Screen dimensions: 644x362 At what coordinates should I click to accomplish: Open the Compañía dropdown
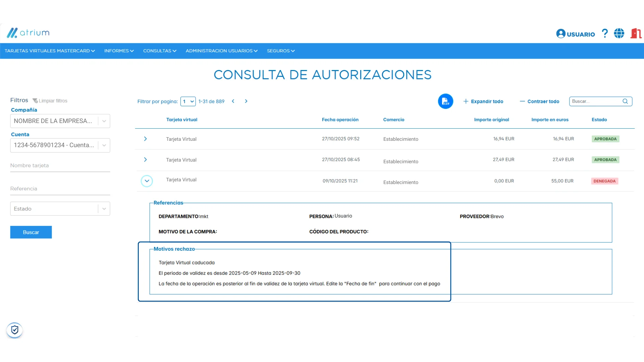pos(104,121)
